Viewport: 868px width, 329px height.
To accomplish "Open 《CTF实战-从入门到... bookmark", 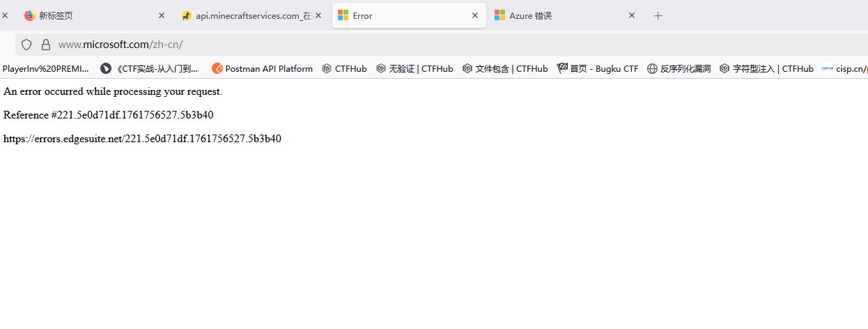I will point(150,68).
